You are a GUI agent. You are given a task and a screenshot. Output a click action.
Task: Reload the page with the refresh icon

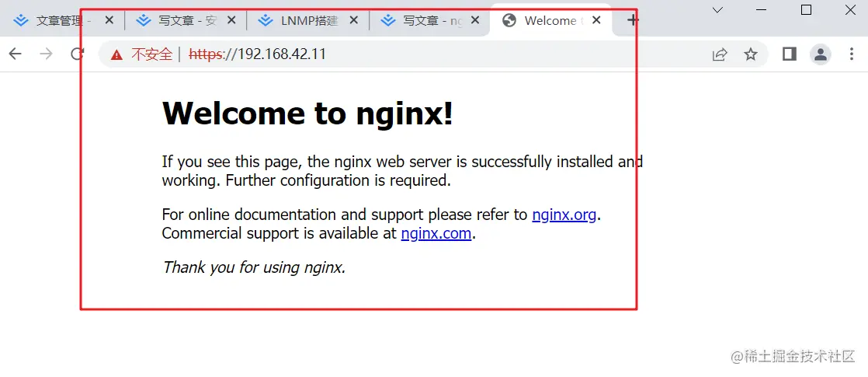[x=78, y=54]
